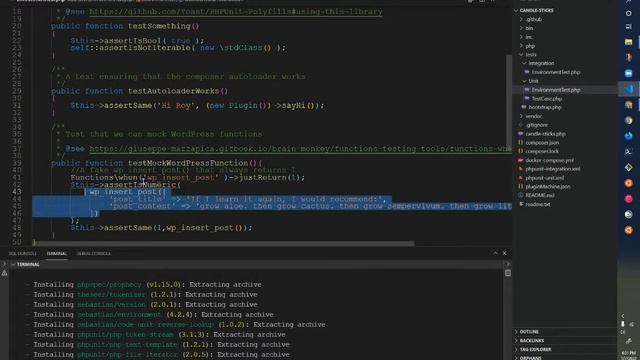The height and width of the screenshot is (360, 640).
Task: Open phpunit-unit.xml file
Action: [544, 178]
